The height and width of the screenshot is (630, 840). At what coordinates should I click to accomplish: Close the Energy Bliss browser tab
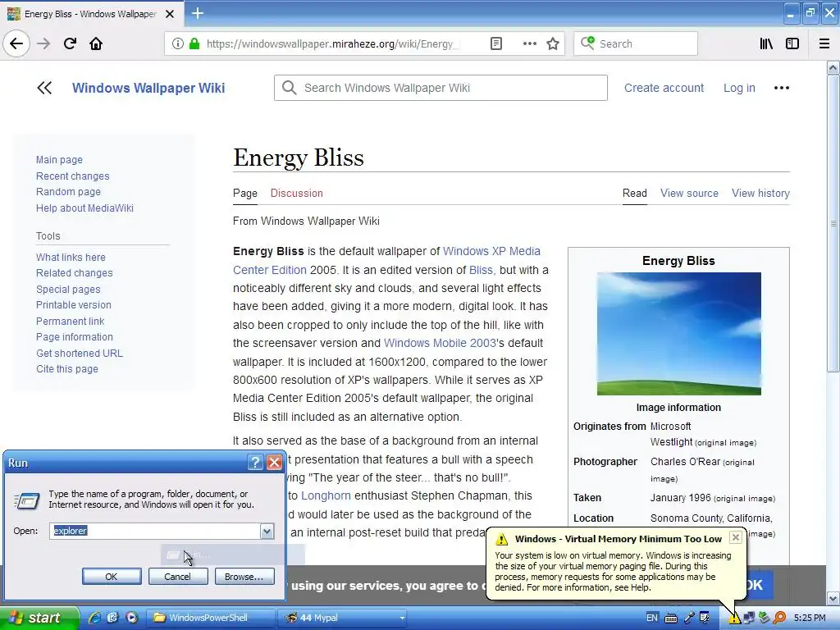pos(169,14)
